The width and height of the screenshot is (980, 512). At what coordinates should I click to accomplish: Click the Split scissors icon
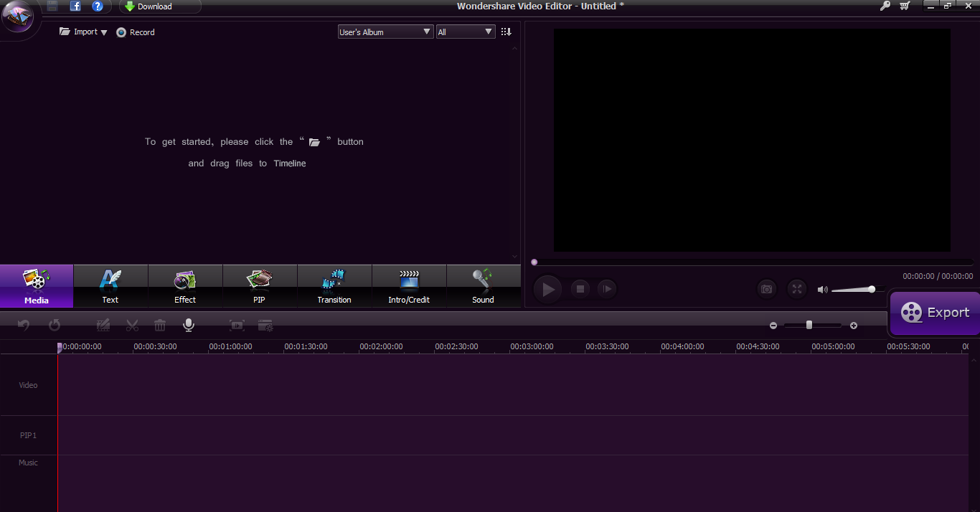coord(132,326)
